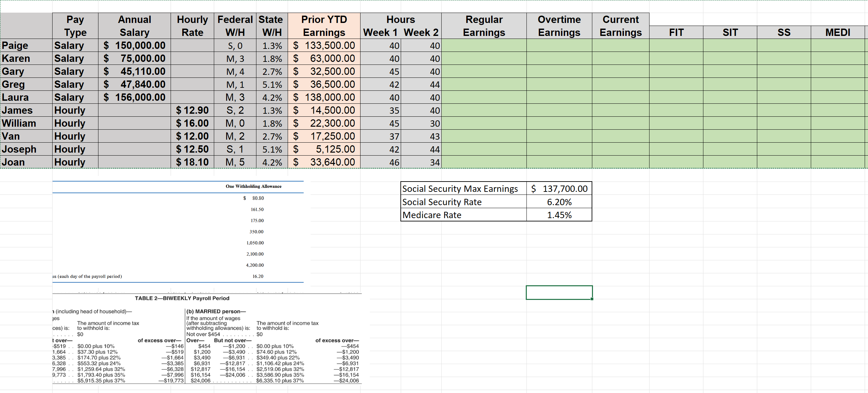Click Karen's Annual Salary of $75,000.00
Screen dimensions: 868x393
tap(134, 58)
